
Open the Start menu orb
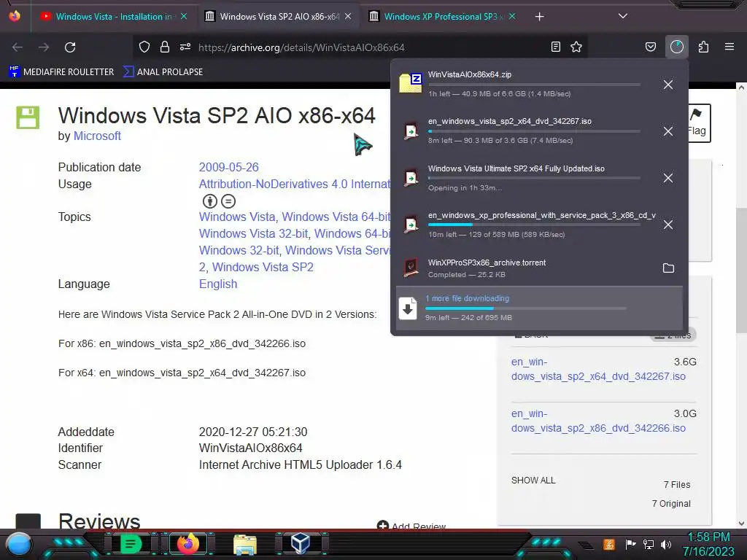pyautogui.click(x=19, y=545)
